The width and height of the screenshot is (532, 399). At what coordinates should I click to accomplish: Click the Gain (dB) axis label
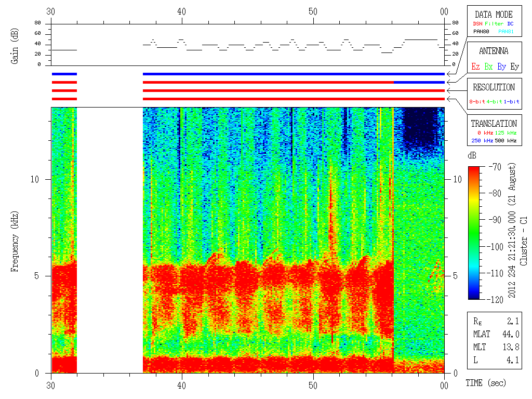coord(14,46)
